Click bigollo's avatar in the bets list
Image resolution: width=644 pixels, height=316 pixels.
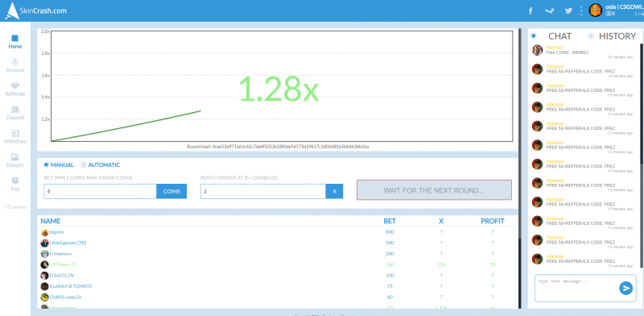45,232
